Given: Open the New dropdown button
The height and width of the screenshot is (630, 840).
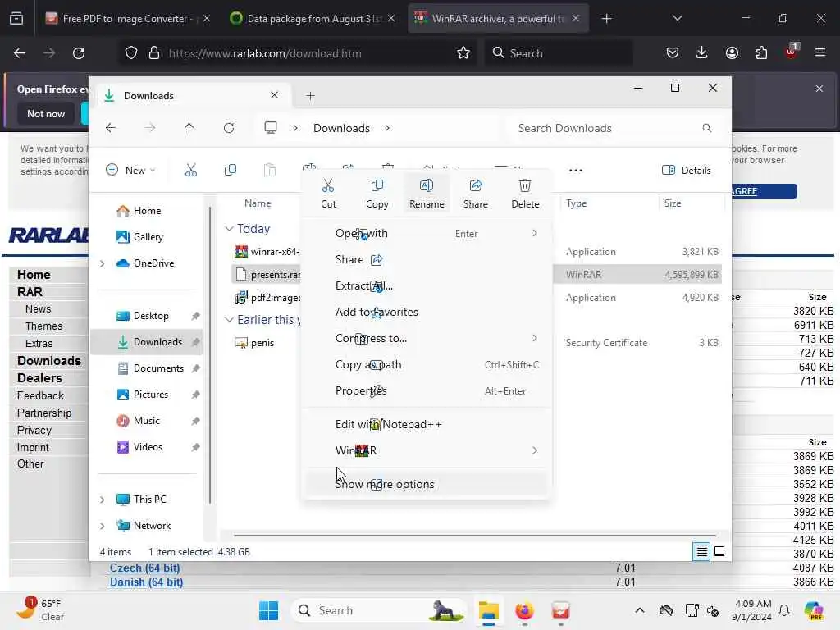Looking at the screenshot, I should click(130, 171).
